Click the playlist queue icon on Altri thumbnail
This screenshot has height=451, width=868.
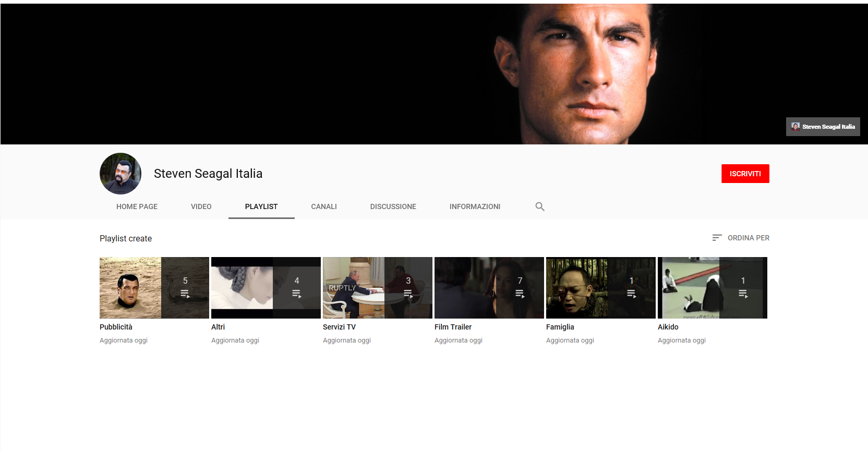tap(297, 294)
